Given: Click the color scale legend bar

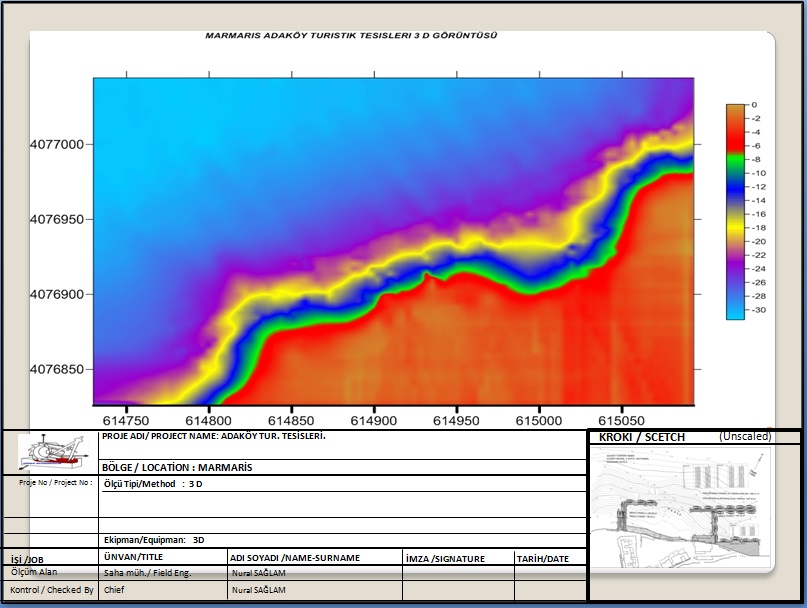Looking at the screenshot, I should [x=735, y=211].
